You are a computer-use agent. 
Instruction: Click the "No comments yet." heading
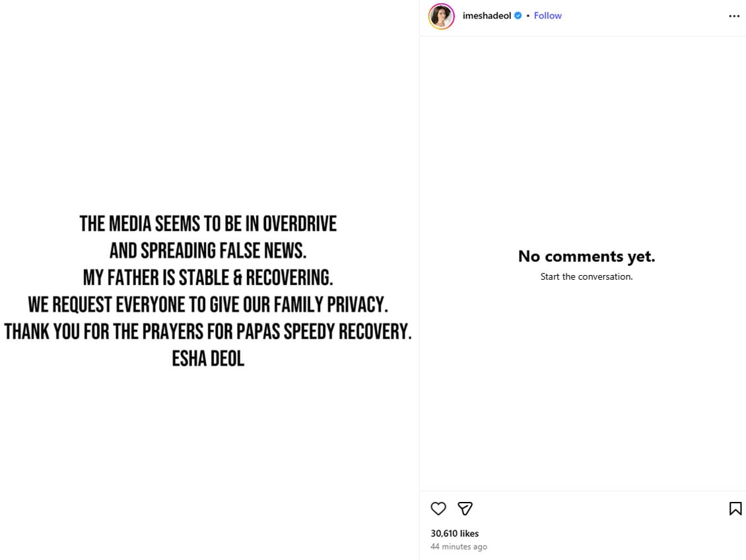(586, 256)
